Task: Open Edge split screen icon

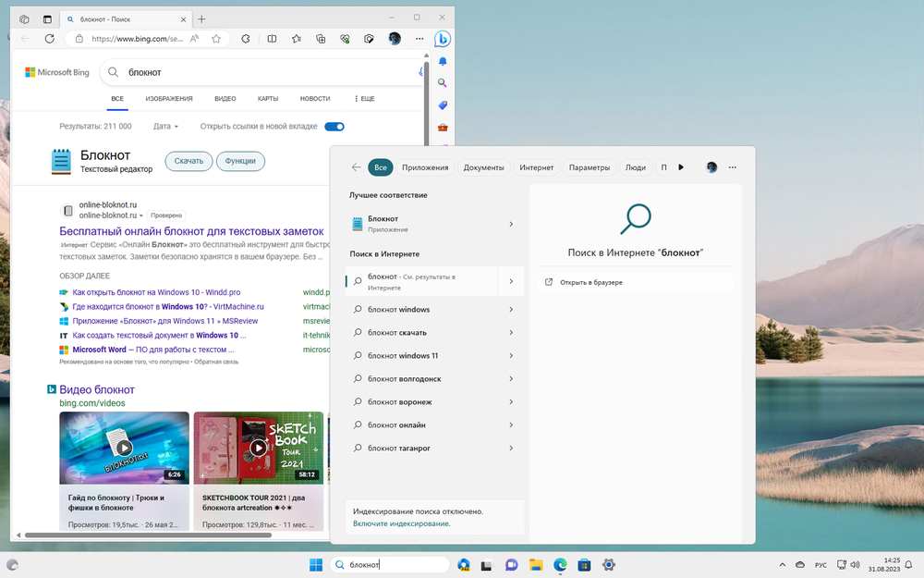Action: (x=272, y=39)
